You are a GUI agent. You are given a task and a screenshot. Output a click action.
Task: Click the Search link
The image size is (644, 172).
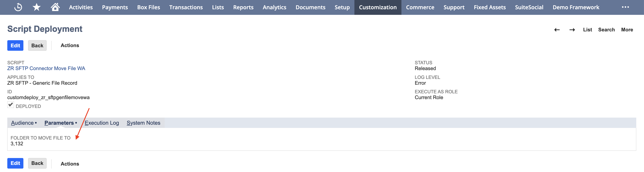[x=606, y=30]
